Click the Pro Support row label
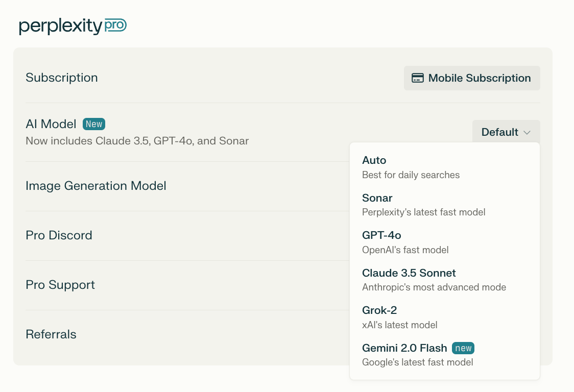 (x=60, y=285)
